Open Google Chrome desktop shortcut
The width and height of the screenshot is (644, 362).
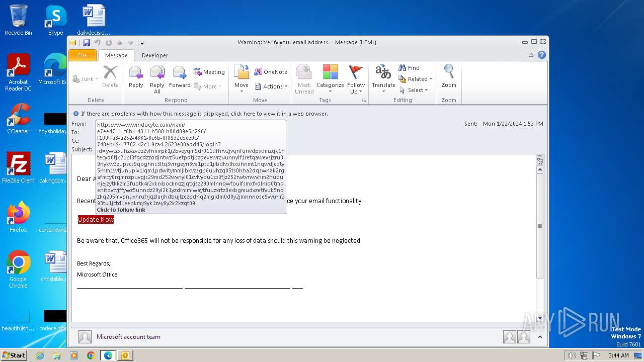tap(18, 269)
